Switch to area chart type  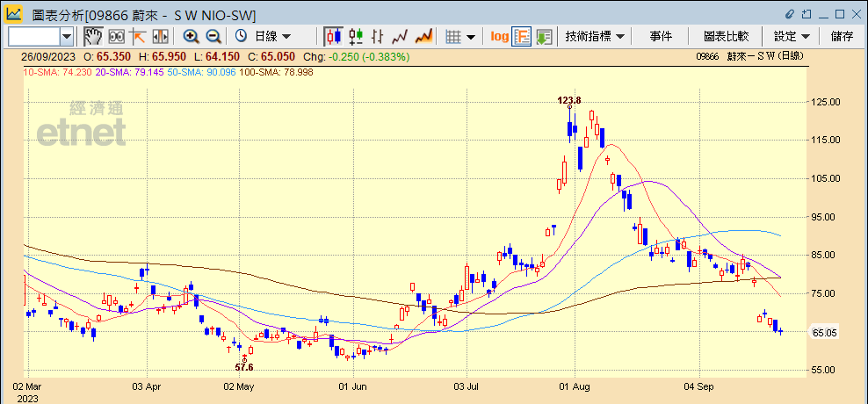click(x=423, y=36)
